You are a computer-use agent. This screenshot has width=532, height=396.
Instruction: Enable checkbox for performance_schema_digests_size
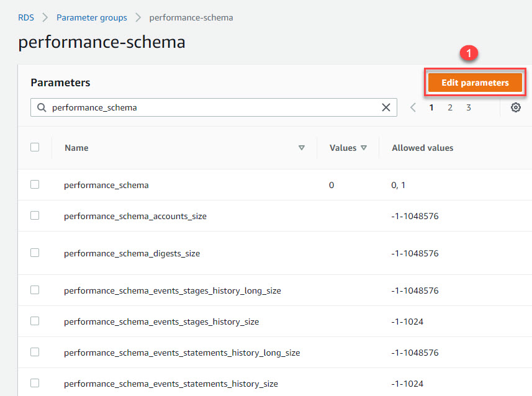coord(35,253)
